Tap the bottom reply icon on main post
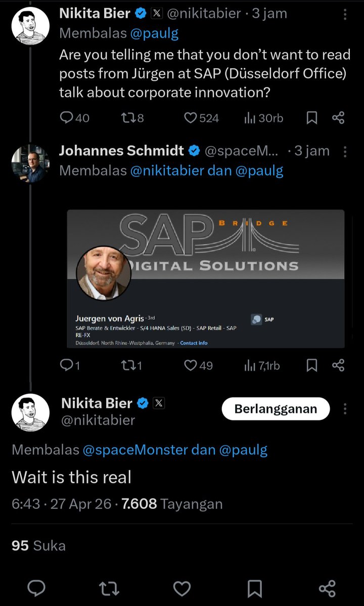 point(37,588)
